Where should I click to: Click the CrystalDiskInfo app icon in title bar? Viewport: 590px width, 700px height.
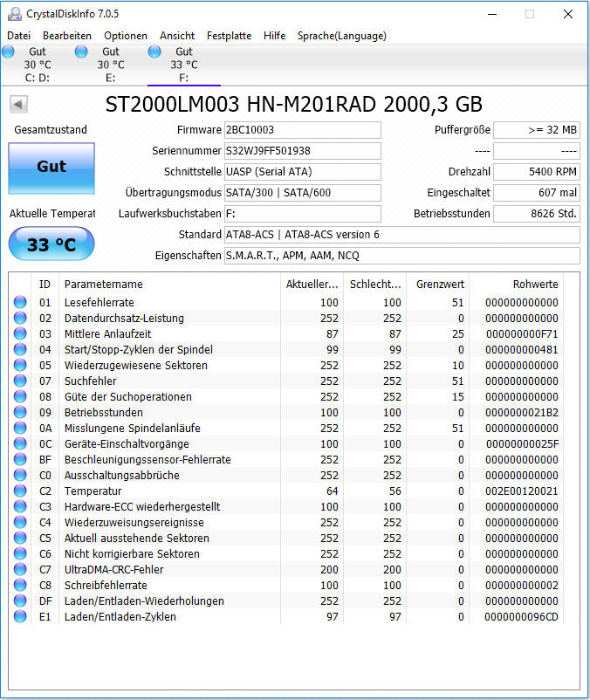15,14
